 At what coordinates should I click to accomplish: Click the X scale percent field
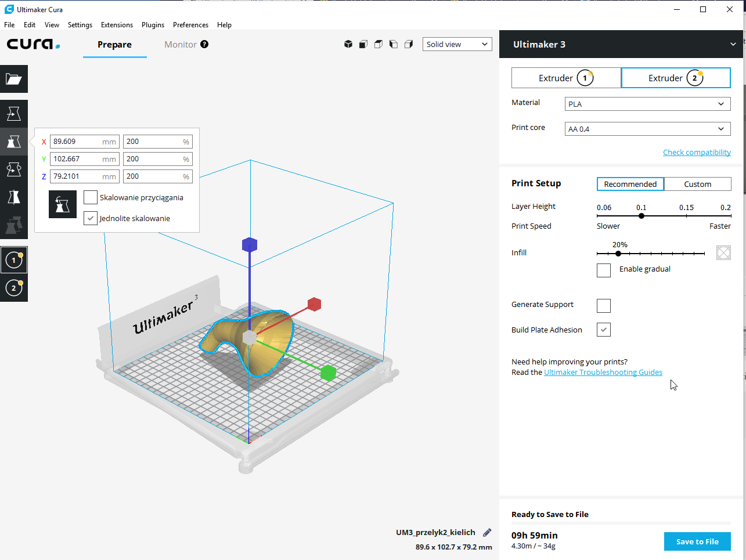click(158, 142)
